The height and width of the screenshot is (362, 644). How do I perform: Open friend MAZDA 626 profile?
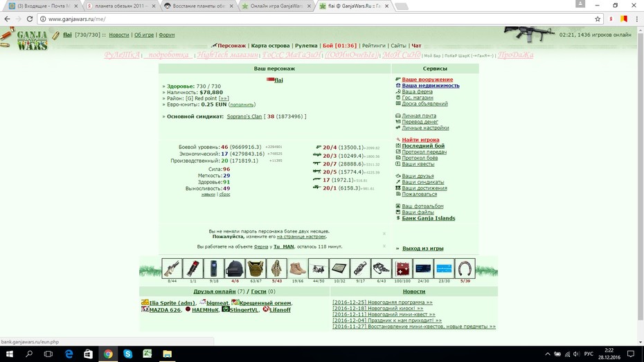[x=165, y=310]
